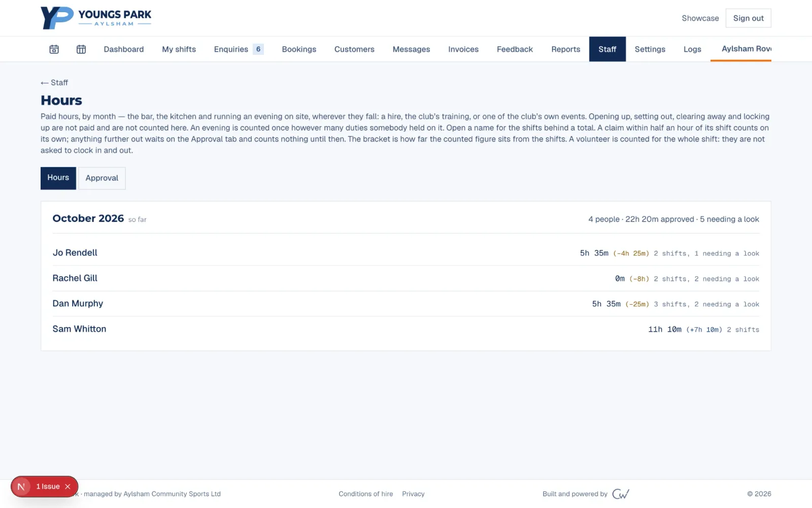Click the October 2026 heading
The image size is (812, 508).
point(88,218)
